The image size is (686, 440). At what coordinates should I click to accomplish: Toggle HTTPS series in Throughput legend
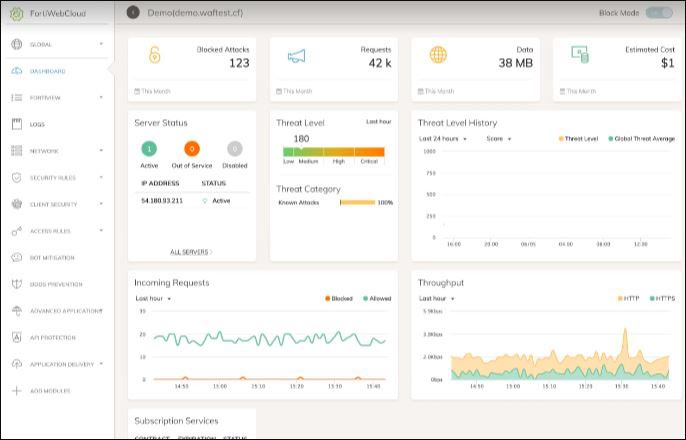click(662, 298)
